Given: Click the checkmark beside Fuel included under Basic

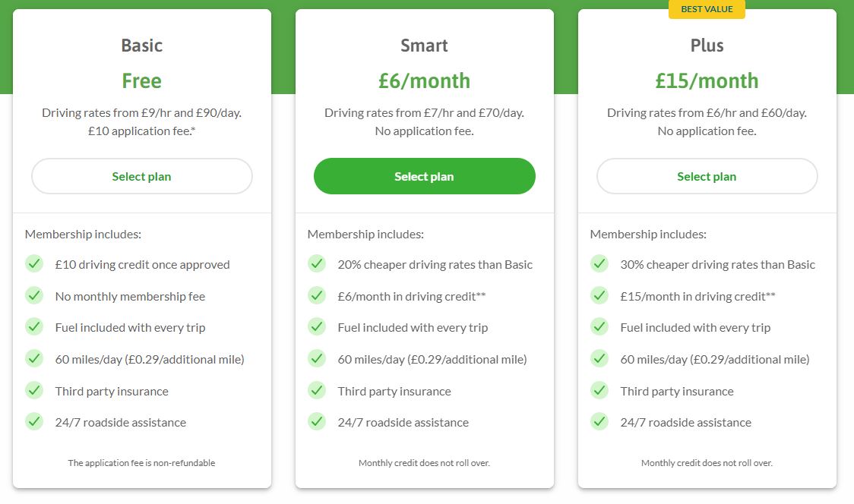Looking at the screenshot, I should (x=34, y=327).
